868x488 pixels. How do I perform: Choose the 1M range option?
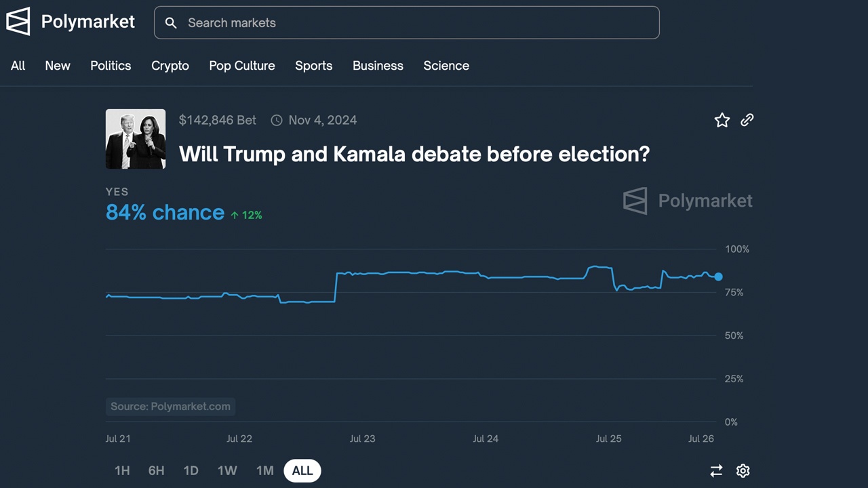point(264,470)
